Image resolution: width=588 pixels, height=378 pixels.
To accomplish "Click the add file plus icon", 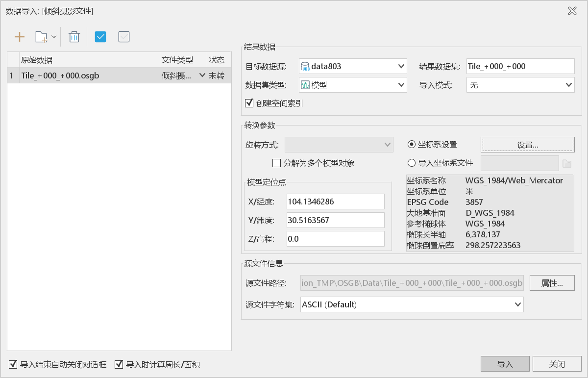I will pyautogui.click(x=20, y=37).
